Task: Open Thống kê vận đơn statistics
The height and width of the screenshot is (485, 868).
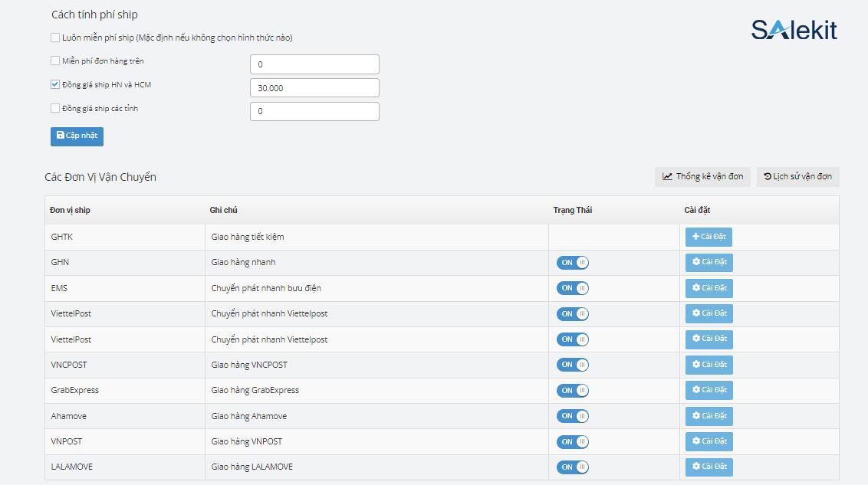Action: click(x=702, y=177)
